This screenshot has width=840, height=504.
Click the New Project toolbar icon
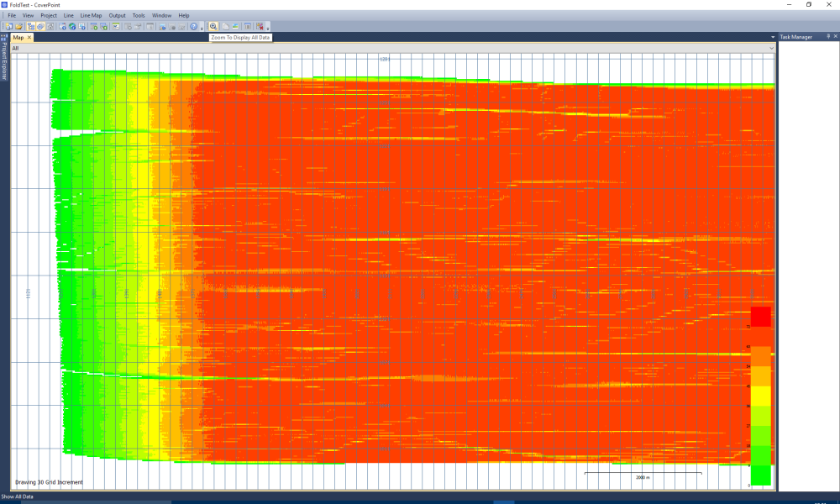pyautogui.click(x=8, y=27)
